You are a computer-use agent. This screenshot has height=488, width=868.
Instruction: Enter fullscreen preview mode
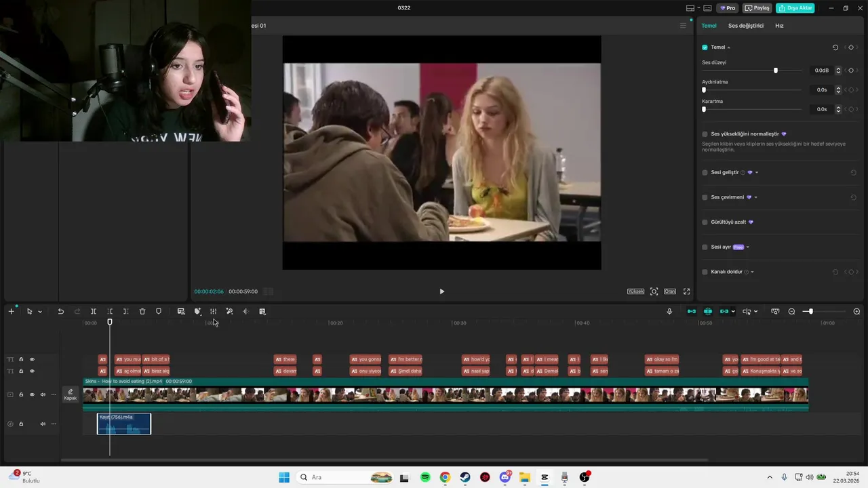[x=686, y=291]
